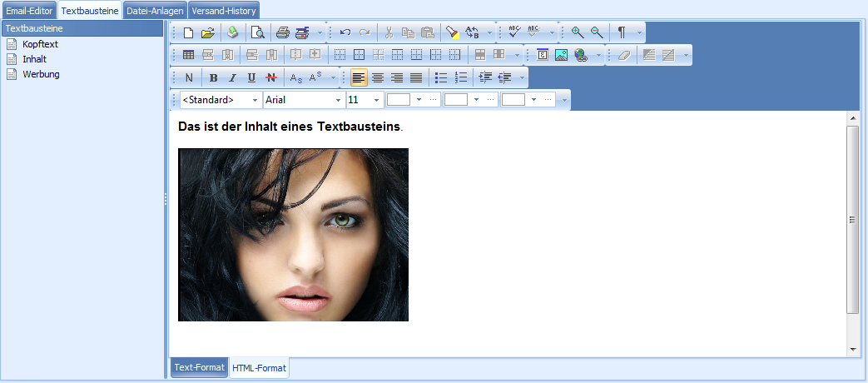
Task: Expand overflow arrow after the Replace icon
Action: tap(490, 32)
